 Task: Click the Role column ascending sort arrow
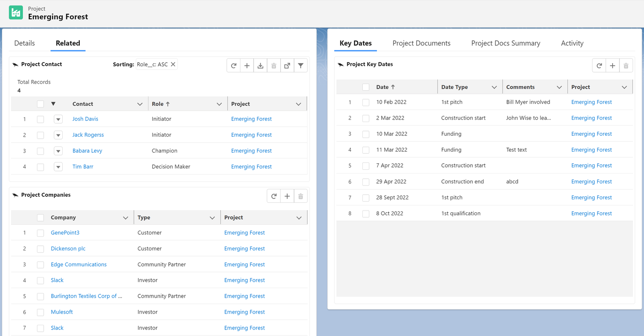(x=168, y=104)
